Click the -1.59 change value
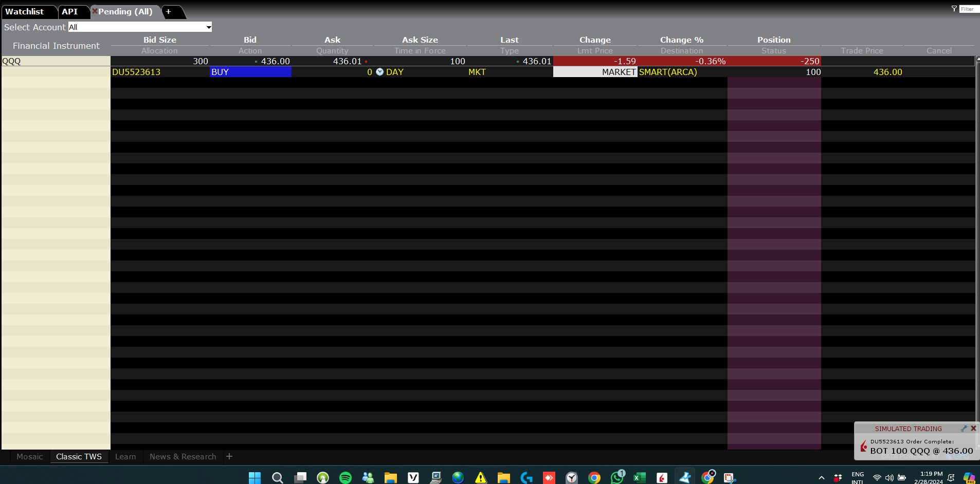The width and height of the screenshot is (980, 484). tap(625, 61)
